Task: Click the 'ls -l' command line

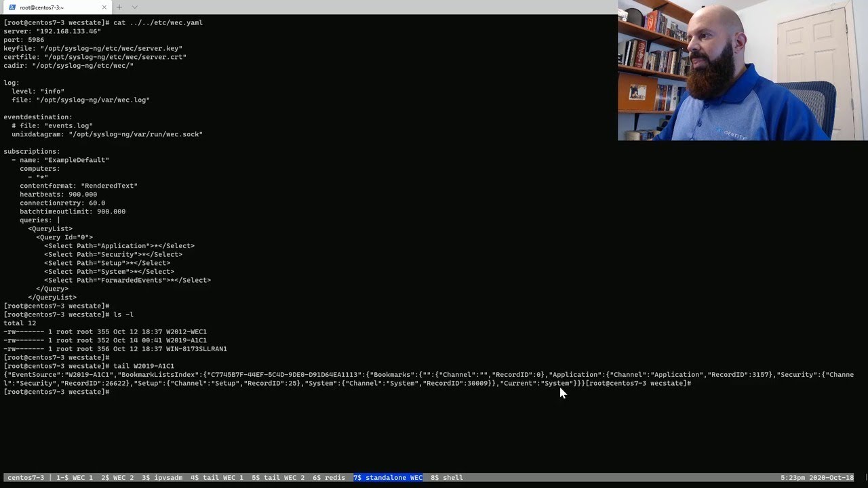Action: (x=68, y=314)
